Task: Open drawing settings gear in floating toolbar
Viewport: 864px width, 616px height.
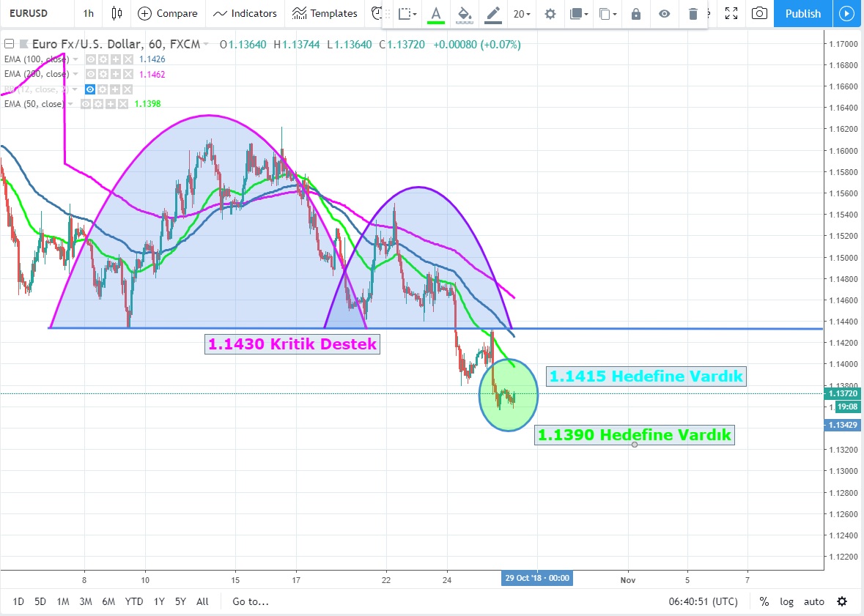Action: click(550, 14)
